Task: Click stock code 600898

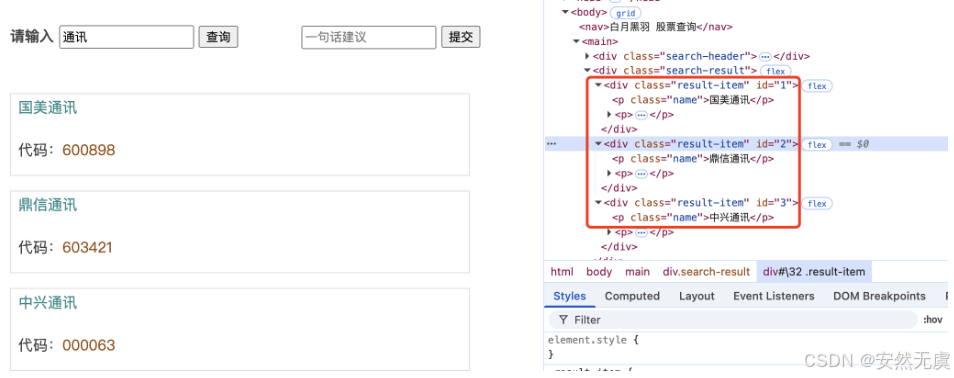Action: [88, 150]
